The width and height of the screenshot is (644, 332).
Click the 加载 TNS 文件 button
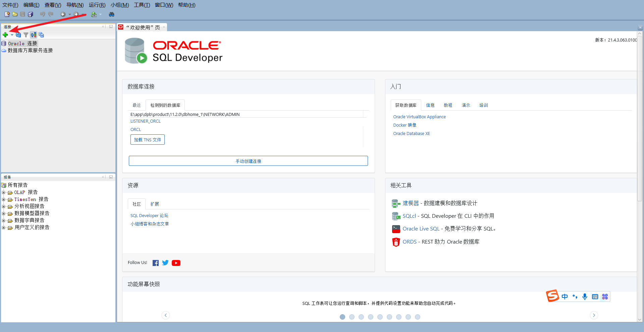coord(148,140)
